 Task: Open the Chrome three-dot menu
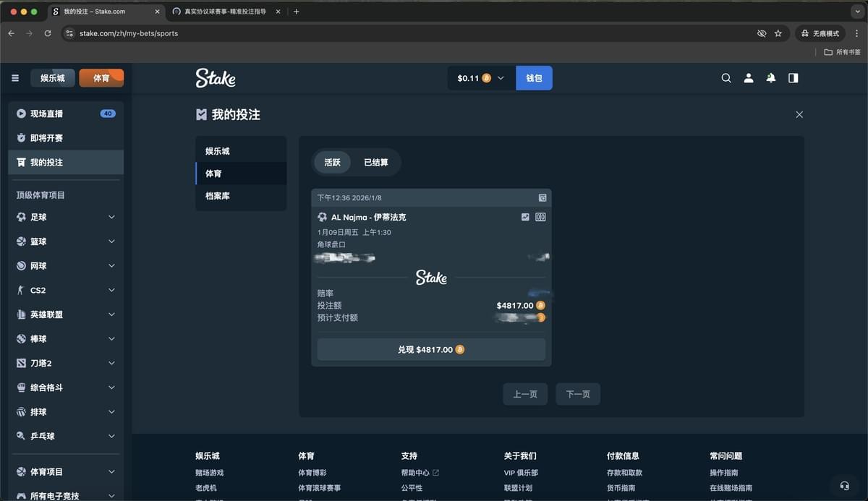pos(856,33)
